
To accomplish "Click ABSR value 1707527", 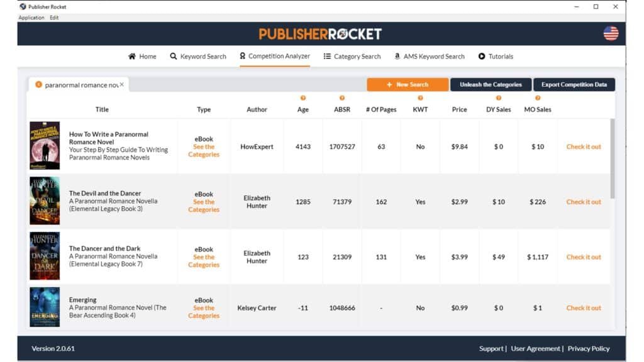I will click(342, 146).
